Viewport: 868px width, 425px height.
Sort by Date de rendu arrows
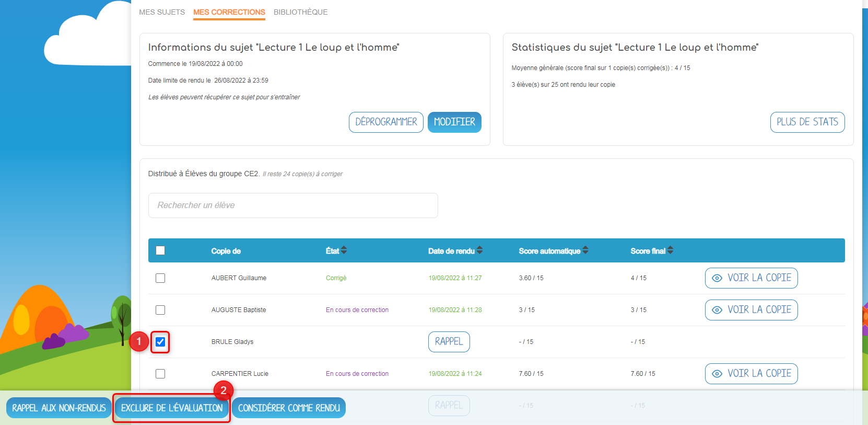(x=479, y=250)
